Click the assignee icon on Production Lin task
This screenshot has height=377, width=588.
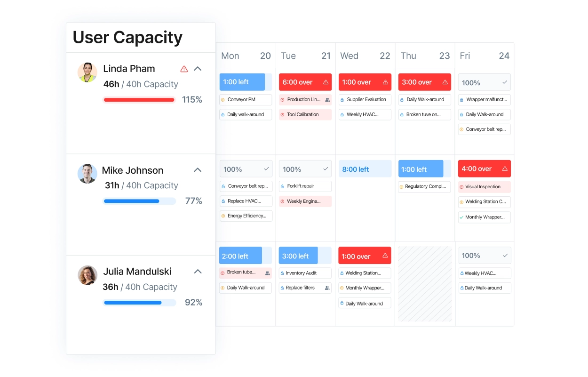click(x=327, y=99)
